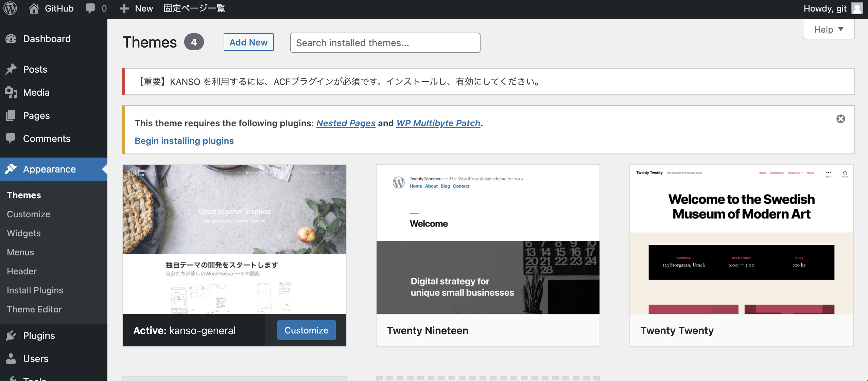Open the Twenty Twenty theme thumbnail
Viewport: 868px width, 381px height.
pyautogui.click(x=741, y=239)
